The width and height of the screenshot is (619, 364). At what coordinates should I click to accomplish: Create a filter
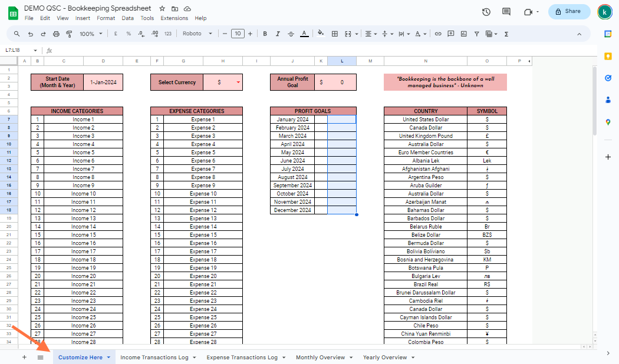(x=476, y=34)
